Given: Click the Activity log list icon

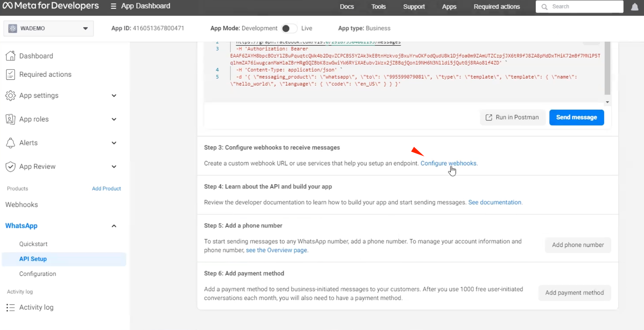Looking at the screenshot, I should [10, 307].
